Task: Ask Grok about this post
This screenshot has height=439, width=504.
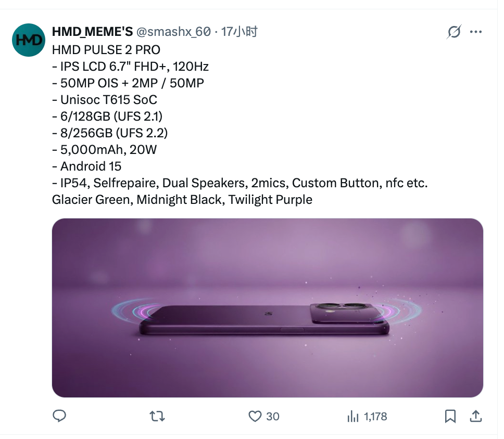Action: [453, 32]
